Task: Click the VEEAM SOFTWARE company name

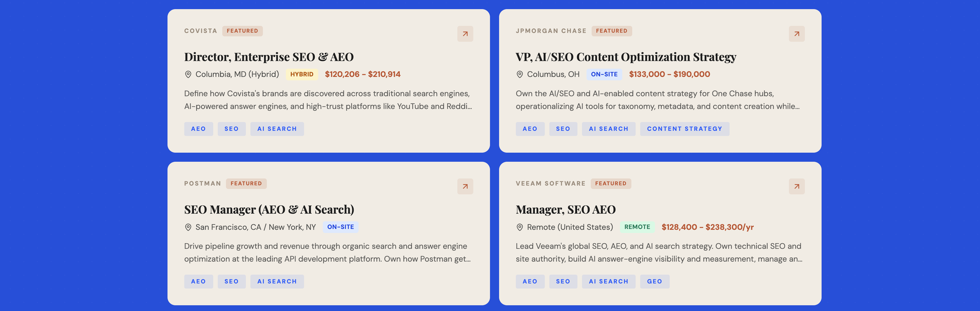Action: pyautogui.click(x=551, y=184)
